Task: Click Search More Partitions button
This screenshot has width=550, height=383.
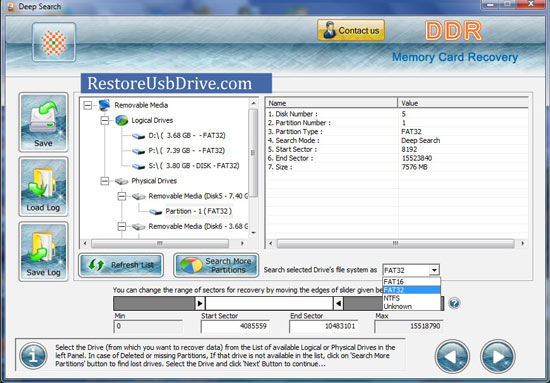Action: 216,265
